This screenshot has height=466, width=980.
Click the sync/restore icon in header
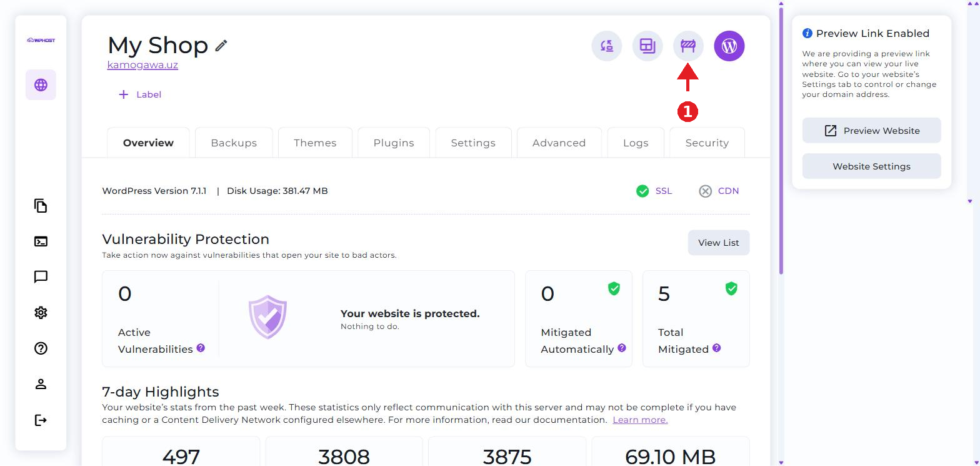pos(607,46)
